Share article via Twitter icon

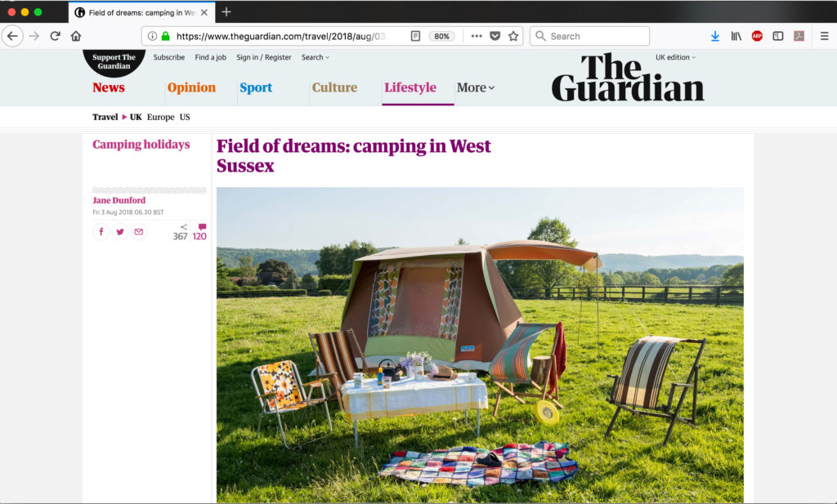pyautogui.click(x=120, y=231)
